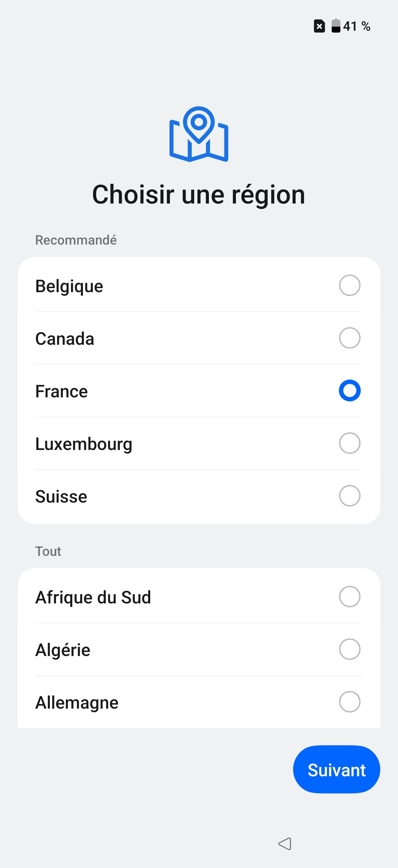Tap the Luxembourg region label
The image size is (398, 868).
click(x=84, y=444)
